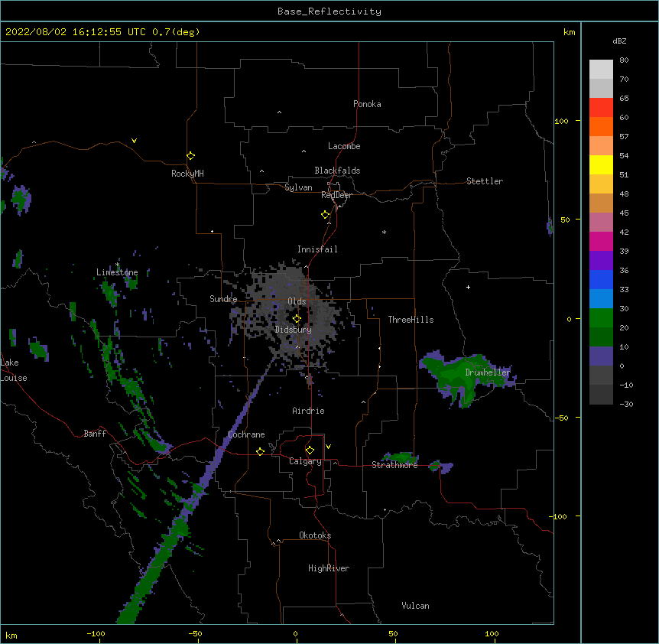Viewport: 659px width, 644px height.
Task: Click the yellow station marker south of RedDeer
Action: click(x=325, y=215)
